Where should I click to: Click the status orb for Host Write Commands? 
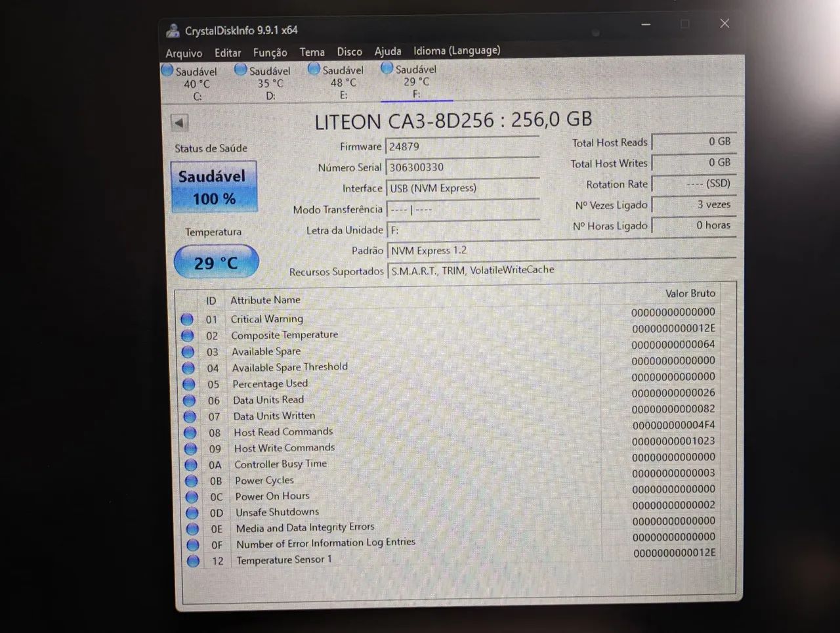tap(190, 448)
